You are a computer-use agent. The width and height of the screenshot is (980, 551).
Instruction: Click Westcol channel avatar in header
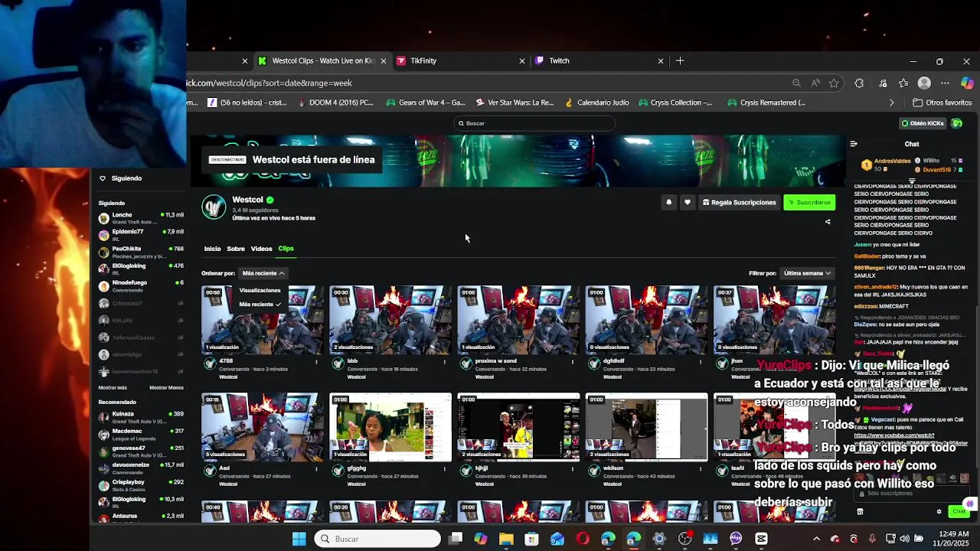(x=214, y=207)
